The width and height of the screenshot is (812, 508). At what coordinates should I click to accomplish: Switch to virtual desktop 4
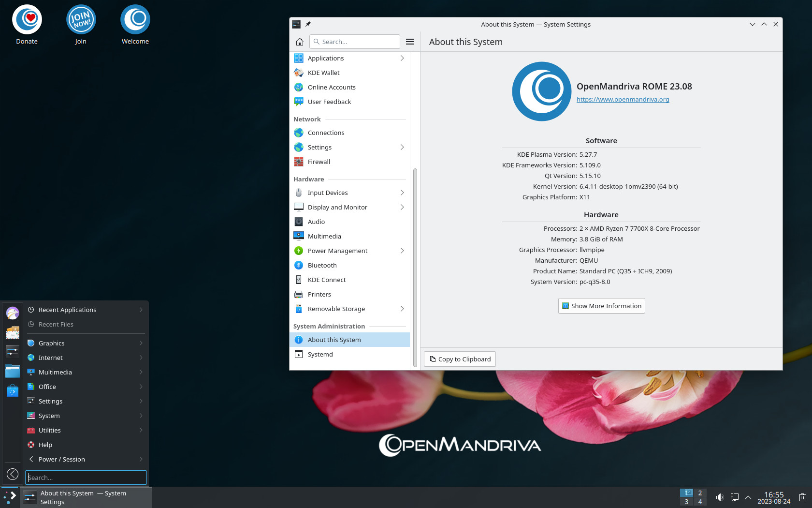700,502
